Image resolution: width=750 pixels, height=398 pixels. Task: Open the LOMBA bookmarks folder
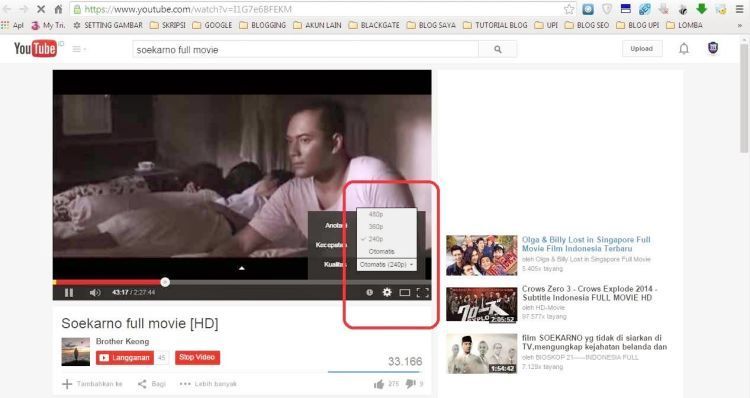click(684, 25)
